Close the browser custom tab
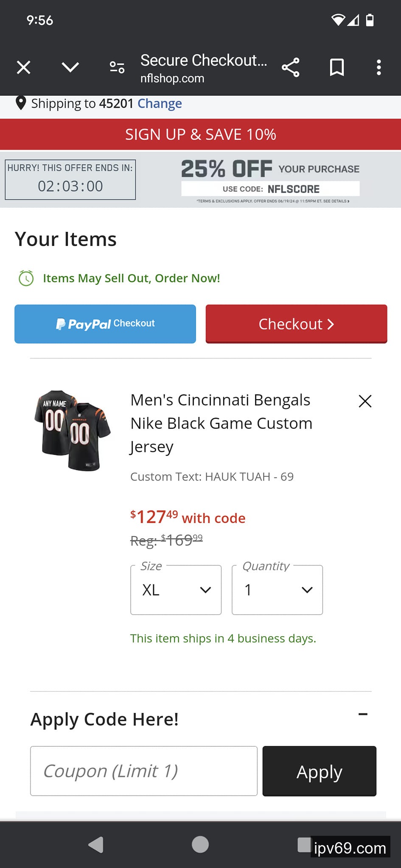Screen dimensions: 401x868 coord(24,67)
